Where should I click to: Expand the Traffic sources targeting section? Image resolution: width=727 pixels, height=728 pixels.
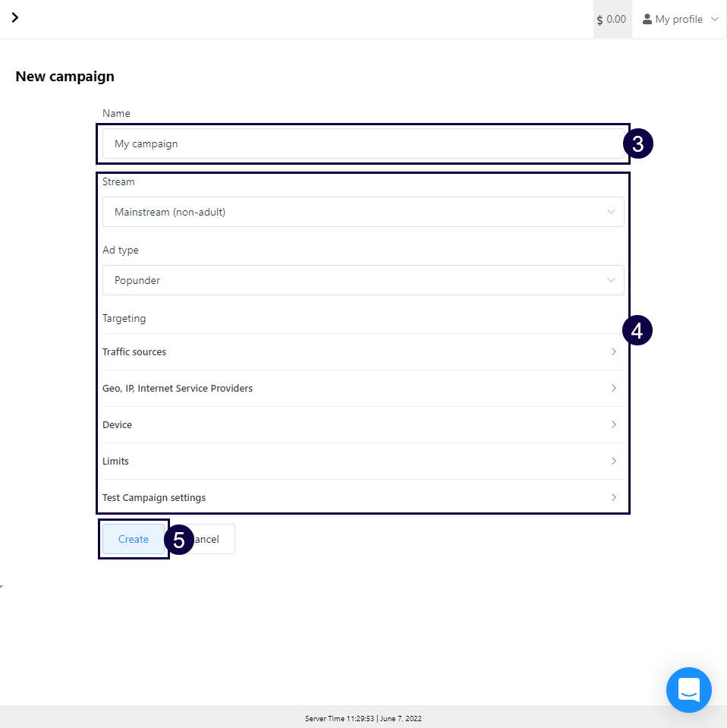point(134,351)
